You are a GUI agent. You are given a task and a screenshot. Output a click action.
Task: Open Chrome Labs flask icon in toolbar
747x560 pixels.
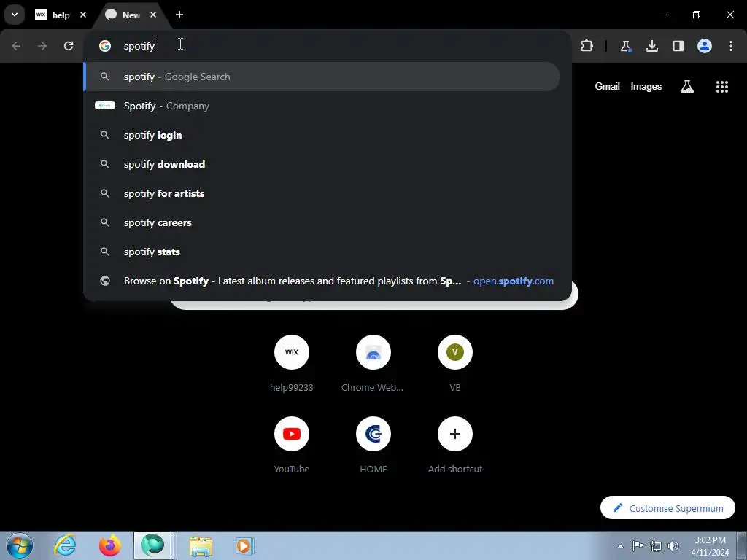click(625, 46)
